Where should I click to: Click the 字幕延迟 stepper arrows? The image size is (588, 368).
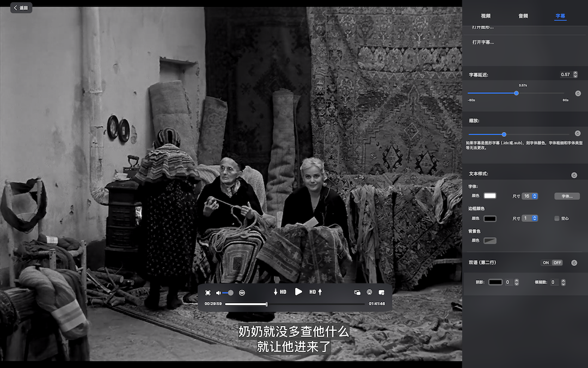[x=575, y=75]
